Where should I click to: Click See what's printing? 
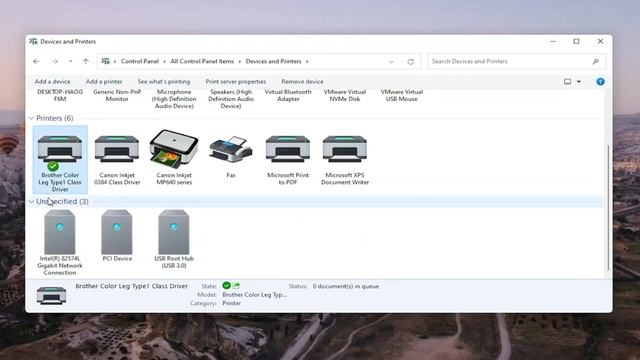tap(164, 82)
